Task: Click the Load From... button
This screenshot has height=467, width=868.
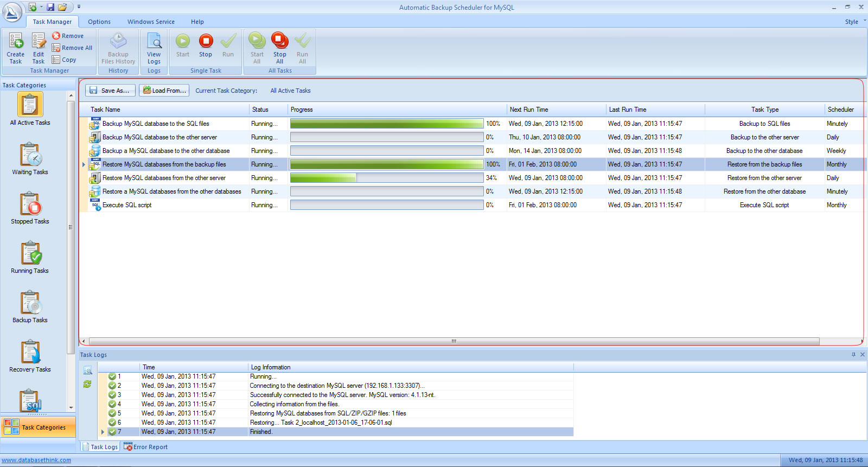Action: pos(164,91)
